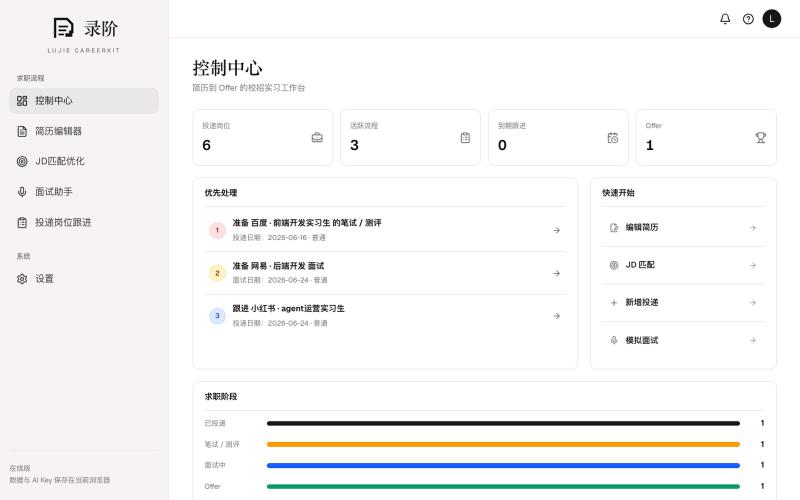Click the plus icon beside 新增投递

(x=614, y=303)
